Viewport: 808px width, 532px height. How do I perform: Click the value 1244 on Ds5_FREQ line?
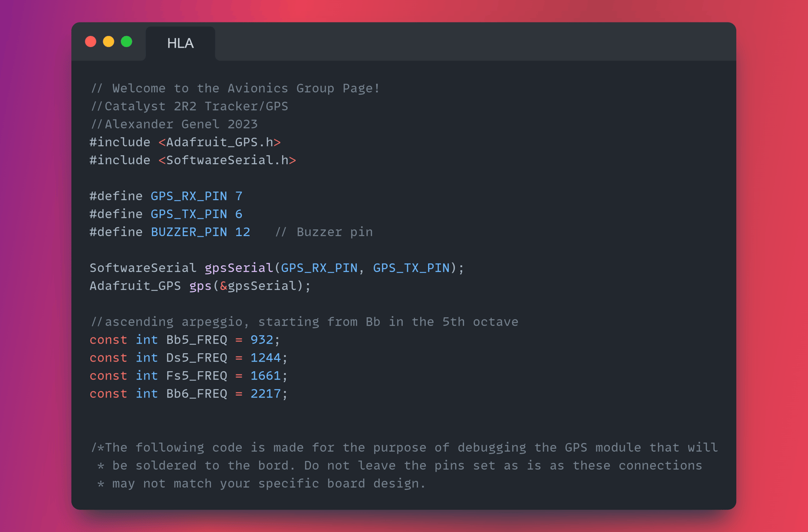coord(265,358)
